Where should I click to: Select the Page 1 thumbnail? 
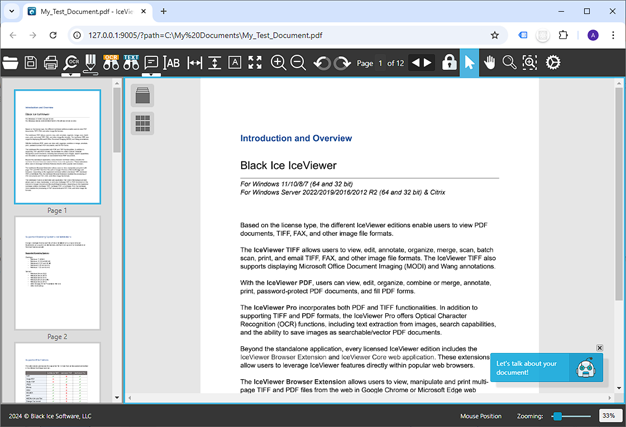(x=57, y=147)
